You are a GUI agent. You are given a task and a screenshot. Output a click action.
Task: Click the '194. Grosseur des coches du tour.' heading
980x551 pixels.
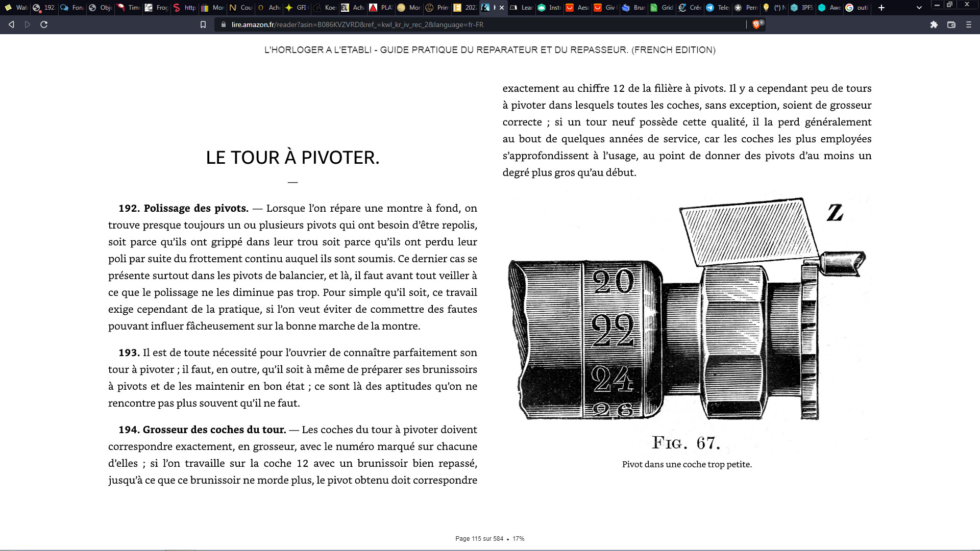point(202,430)
